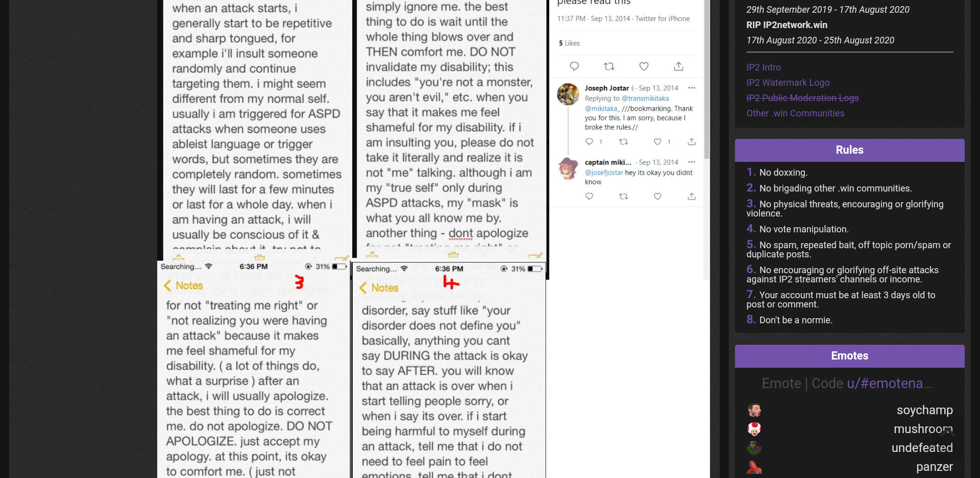Screen dimensions: 980x478
Task: Retweet Joseph Jostar's reply
Action: 623,141
